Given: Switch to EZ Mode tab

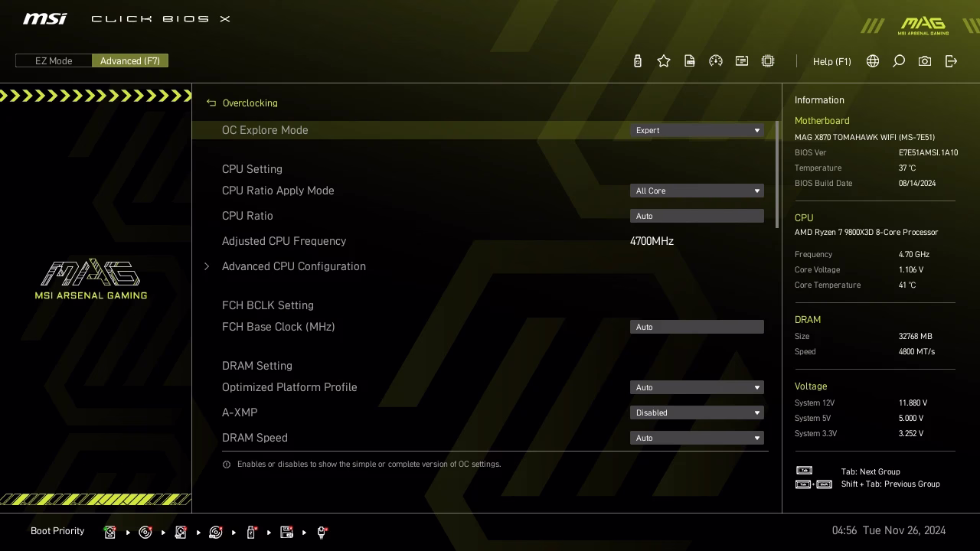Looking at the screenshot, I should tap(54, 61).
